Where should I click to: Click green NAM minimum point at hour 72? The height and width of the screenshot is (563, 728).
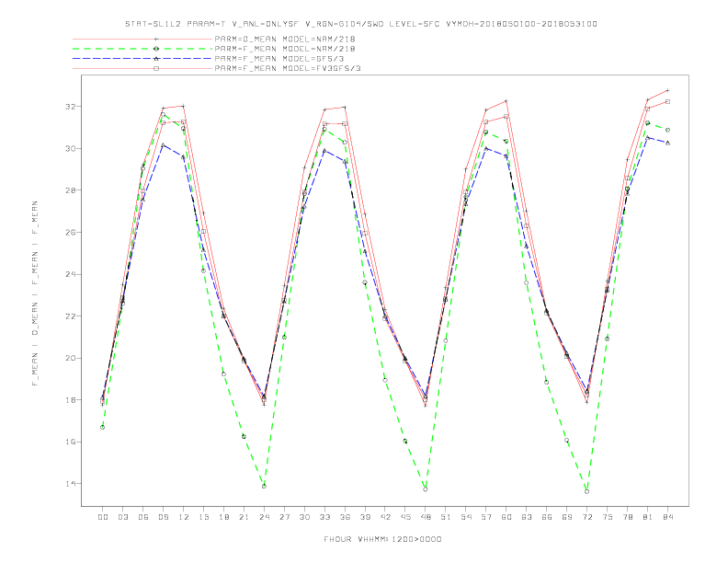coord(586,491)
